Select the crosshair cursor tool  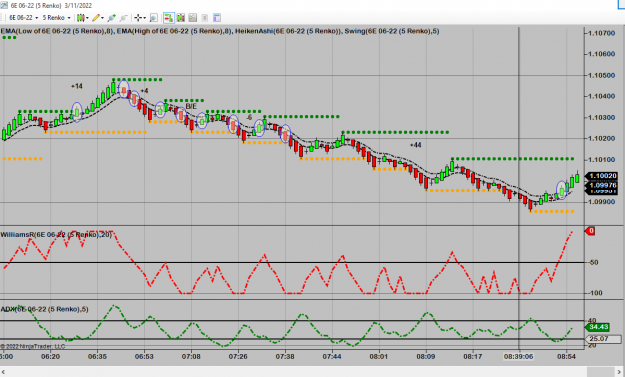coord(138,18)
